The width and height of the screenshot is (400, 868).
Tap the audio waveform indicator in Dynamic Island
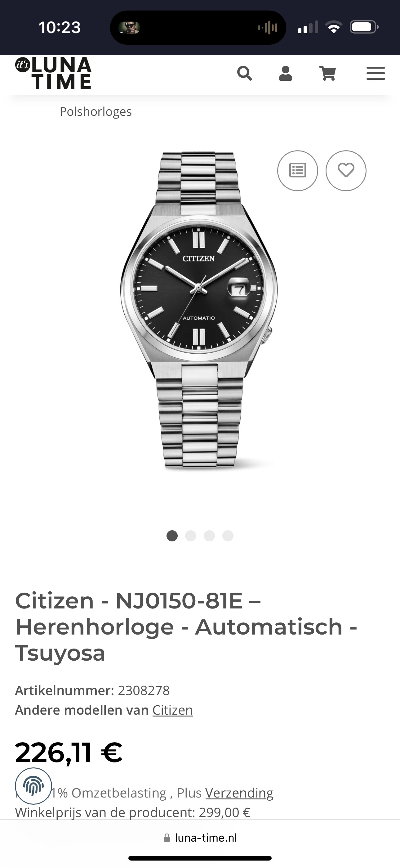point(268,28)
